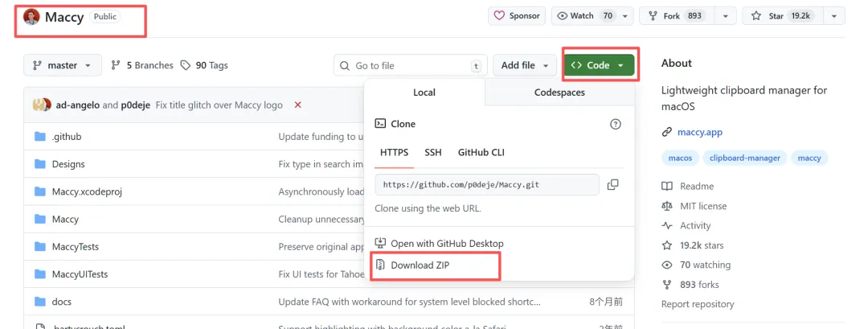Switch to the Codespaces tab
The image size is (868, 329).
click(x=559, y=93)
